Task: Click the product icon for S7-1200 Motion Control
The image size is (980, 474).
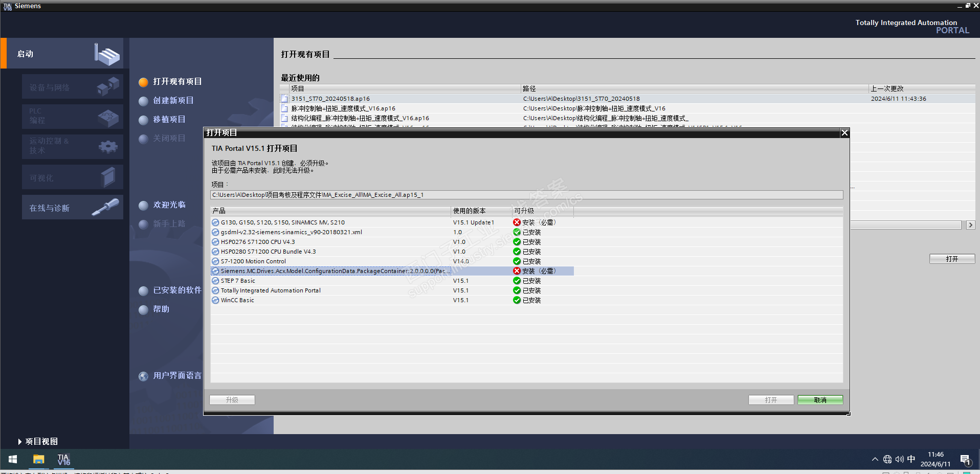Action: [x=215, y=261]
